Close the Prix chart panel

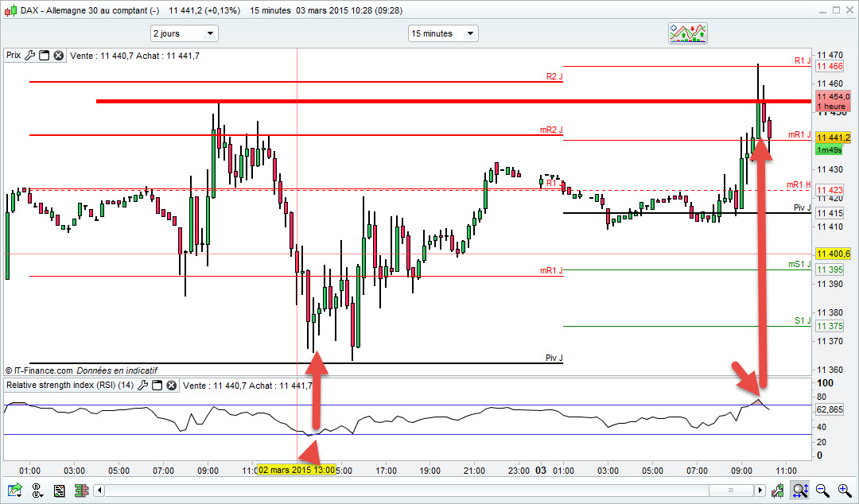[59, 56]
